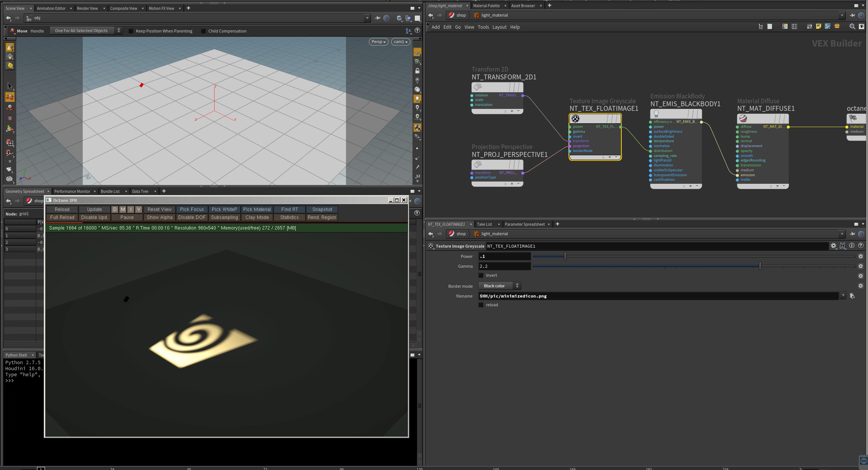Toggle viewport lock icon on right toolbar

[x=417, y=71]
